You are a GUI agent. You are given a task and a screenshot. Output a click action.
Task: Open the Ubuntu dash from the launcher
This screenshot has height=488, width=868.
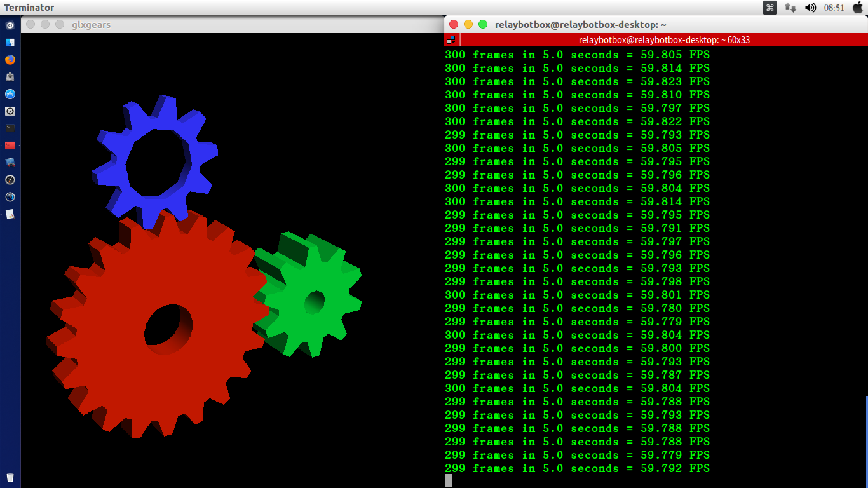10,26
